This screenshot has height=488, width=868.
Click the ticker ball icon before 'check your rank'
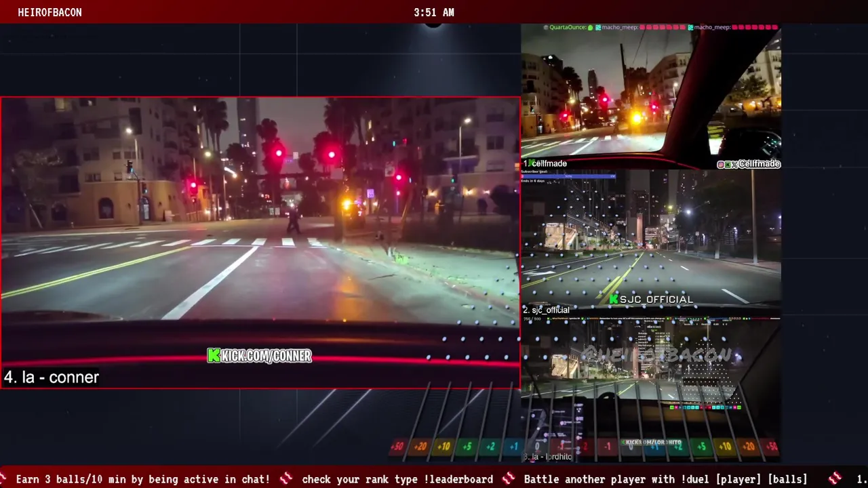click(x=286, y=479)
